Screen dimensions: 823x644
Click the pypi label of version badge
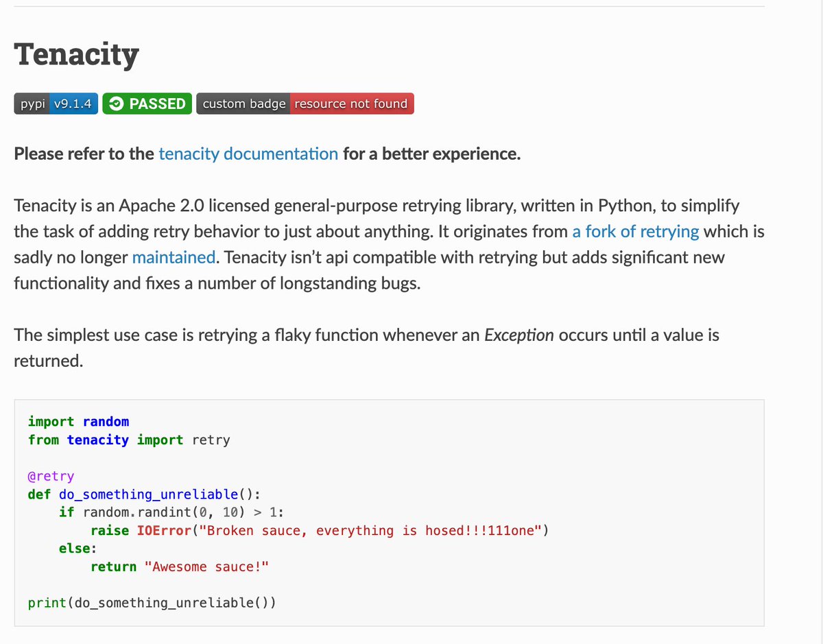pyautogui.click(x=32, y=104)
